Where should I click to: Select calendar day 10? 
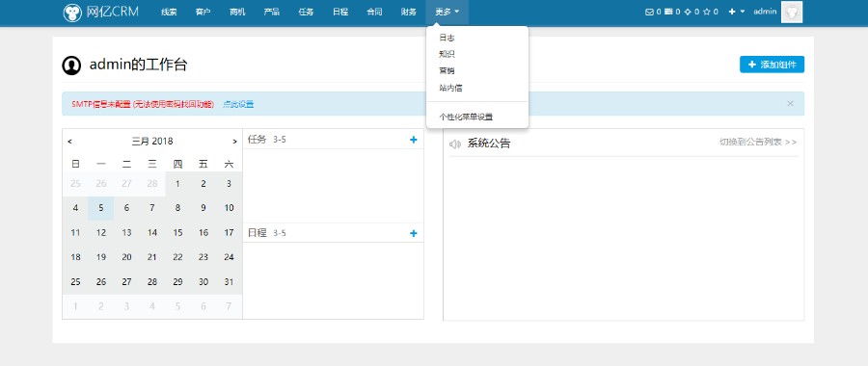click(229, 208)
